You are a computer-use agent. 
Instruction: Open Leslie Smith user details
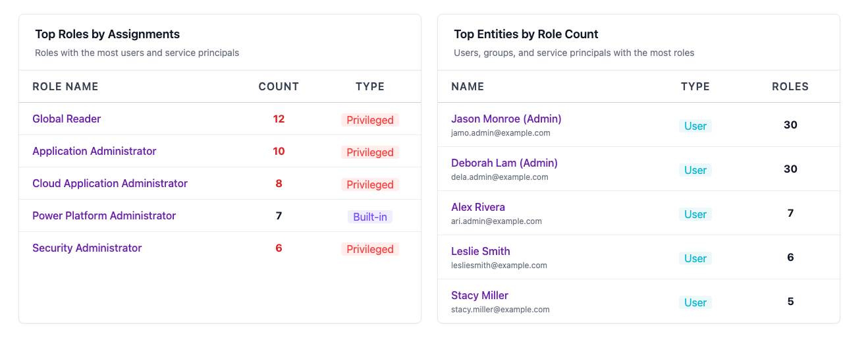coord(480,252)
